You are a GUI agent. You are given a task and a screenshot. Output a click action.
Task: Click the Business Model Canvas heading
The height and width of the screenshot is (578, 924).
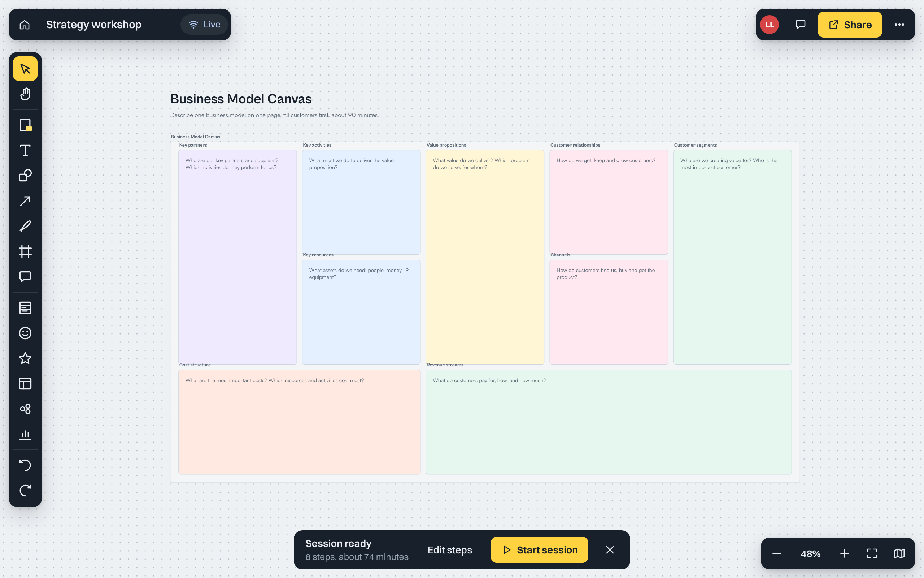[x=241, y=99]
